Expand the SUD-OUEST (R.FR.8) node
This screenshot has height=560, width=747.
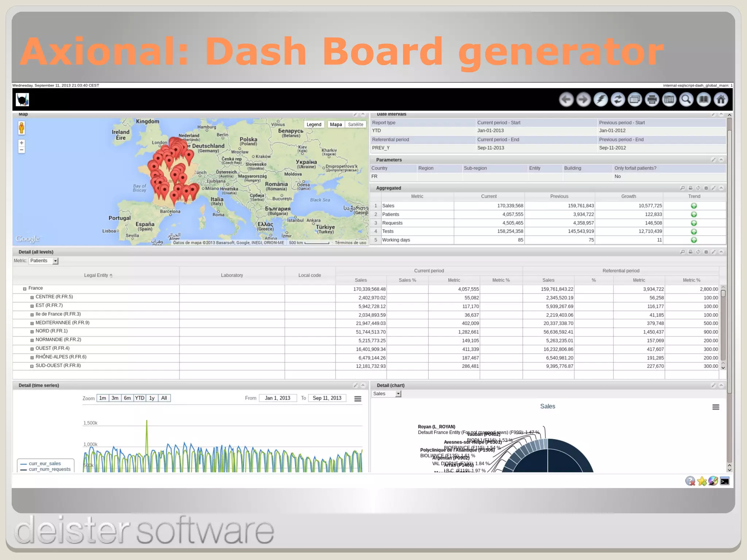[32, 366]
